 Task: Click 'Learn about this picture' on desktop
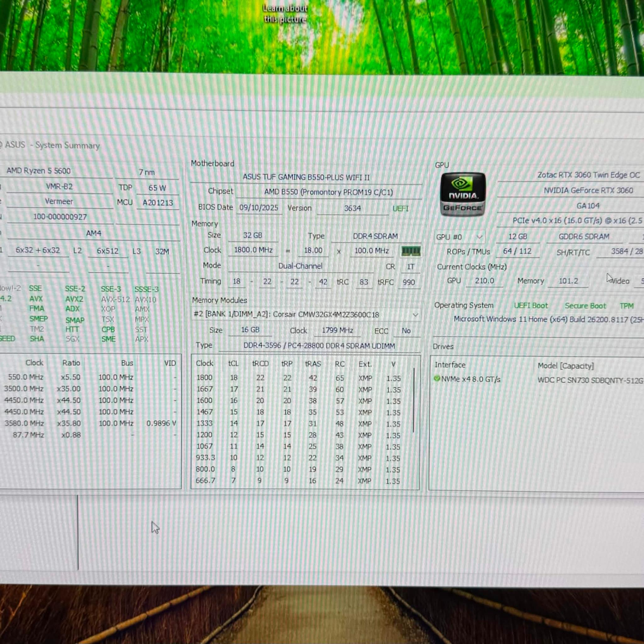coord(285,14)
